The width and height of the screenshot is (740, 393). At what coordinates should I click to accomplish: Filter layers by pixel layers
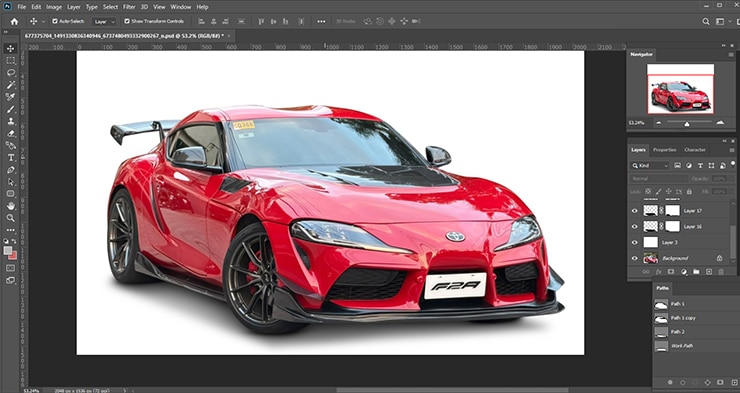click(x=678, y=166)
